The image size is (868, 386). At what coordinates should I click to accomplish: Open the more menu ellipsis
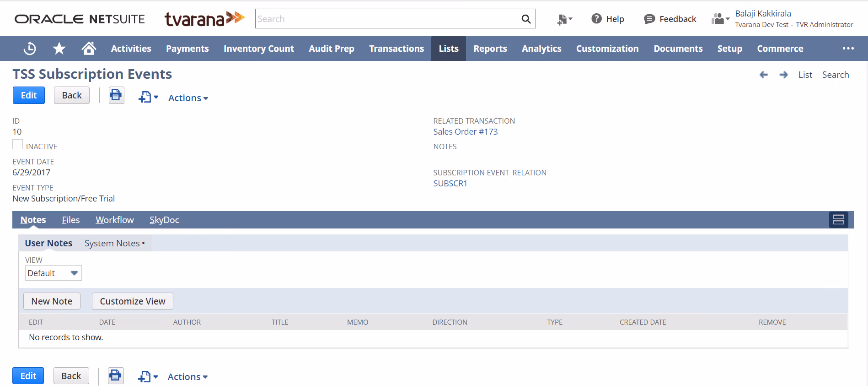pos(848,49)
